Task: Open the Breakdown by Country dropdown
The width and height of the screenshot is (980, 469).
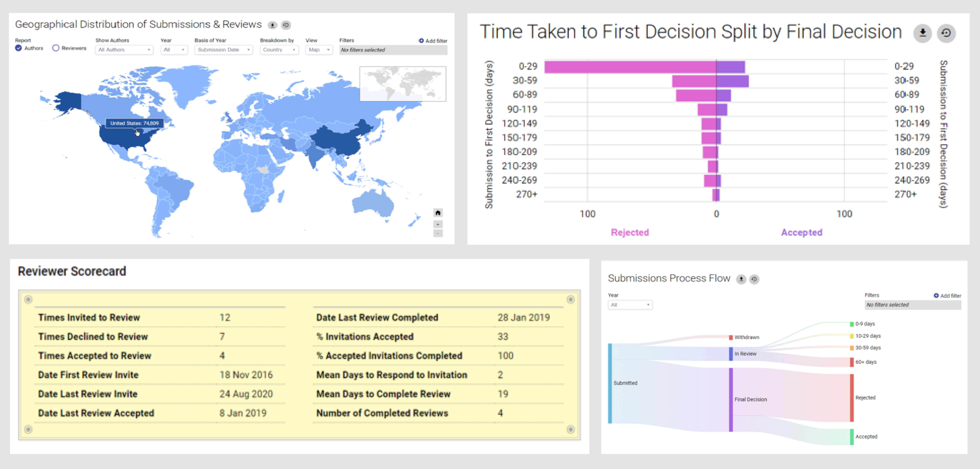Action: (279, 50)
